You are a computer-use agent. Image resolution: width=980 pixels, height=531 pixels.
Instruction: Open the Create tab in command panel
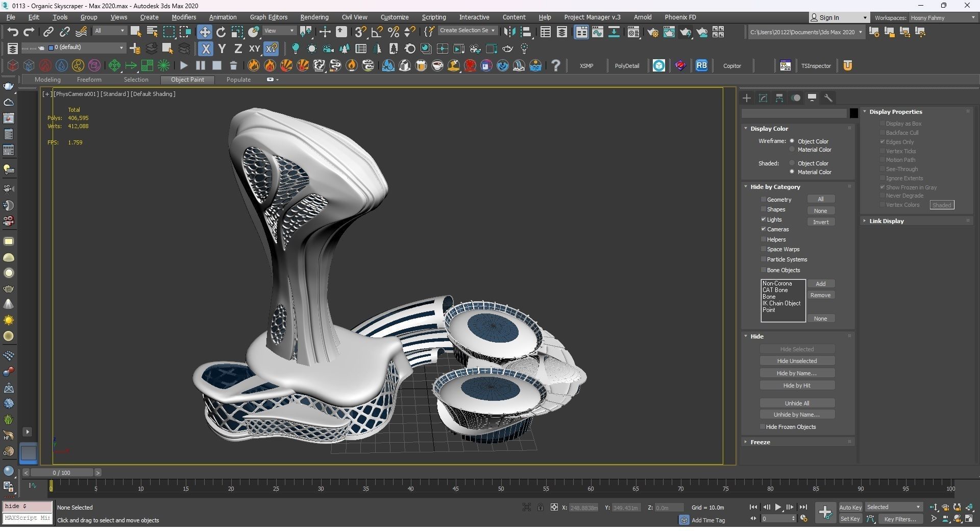(747, 98)
